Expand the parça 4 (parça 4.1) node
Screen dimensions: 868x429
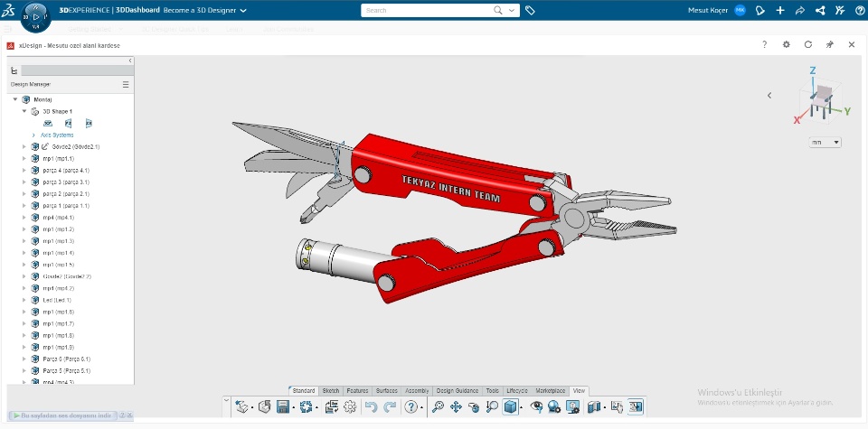[24, 170]
